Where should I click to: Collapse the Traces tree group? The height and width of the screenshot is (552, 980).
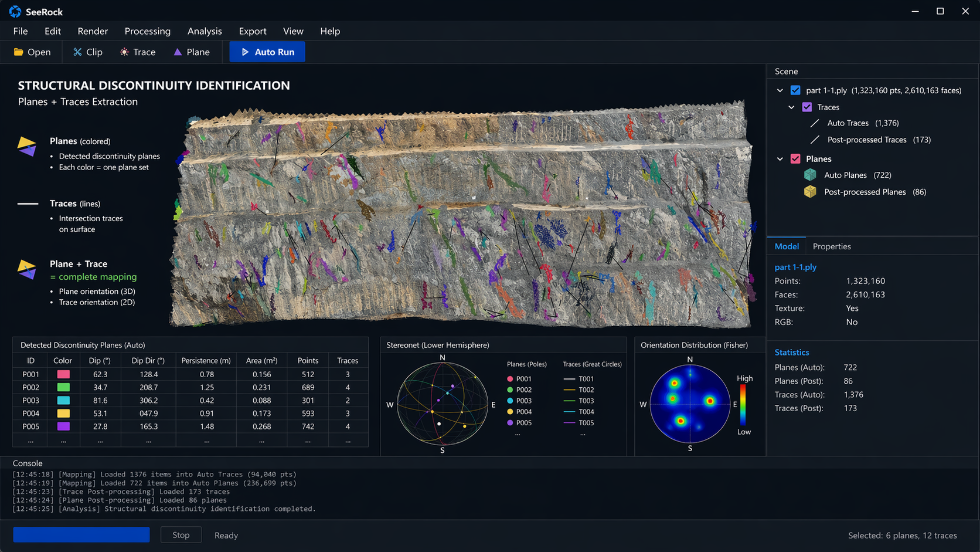(x=792, y=107)
